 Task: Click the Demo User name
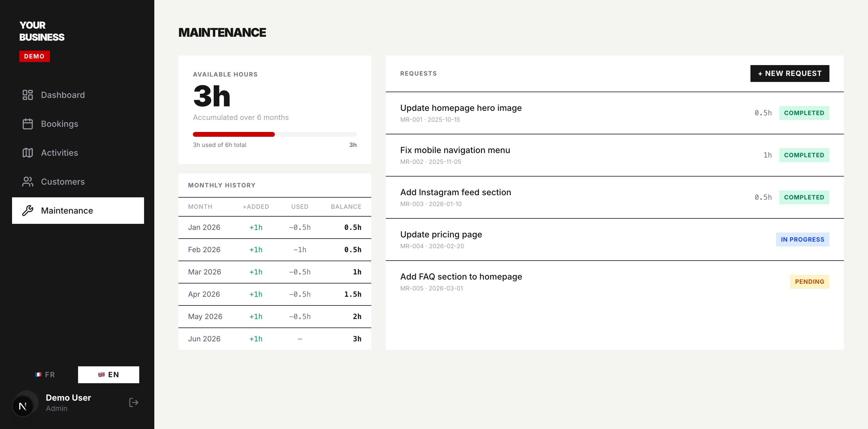[x=68, y=398]
